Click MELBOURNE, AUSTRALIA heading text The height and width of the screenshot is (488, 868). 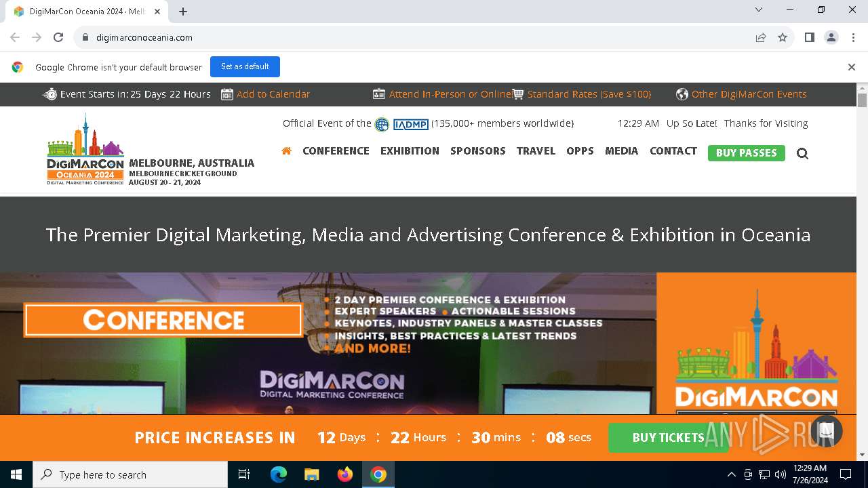click(191, 163)
